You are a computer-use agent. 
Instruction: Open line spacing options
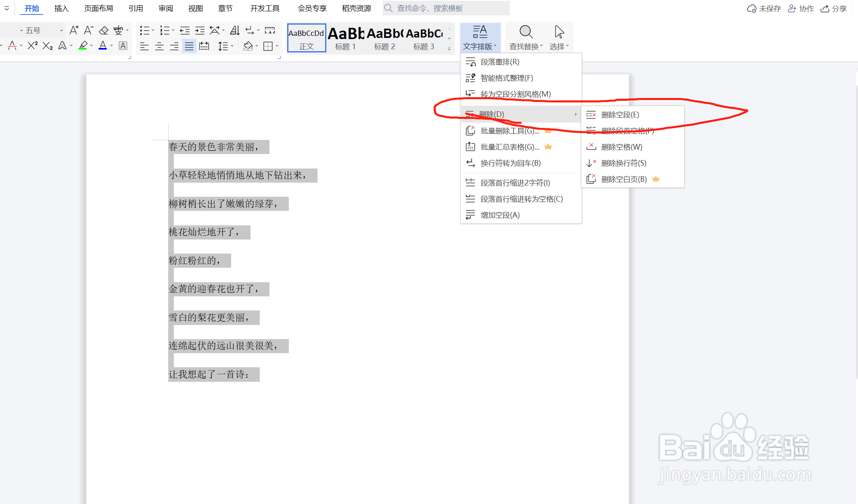(223, 46)
